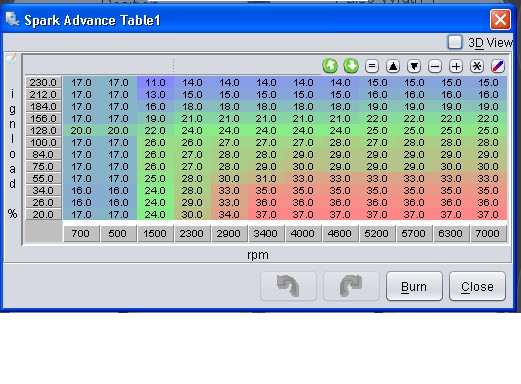Select the 30.0 cell at 75.0 load, 4000 rpm
The height and width of the screenshot is (384, 521).
[303, 166]
